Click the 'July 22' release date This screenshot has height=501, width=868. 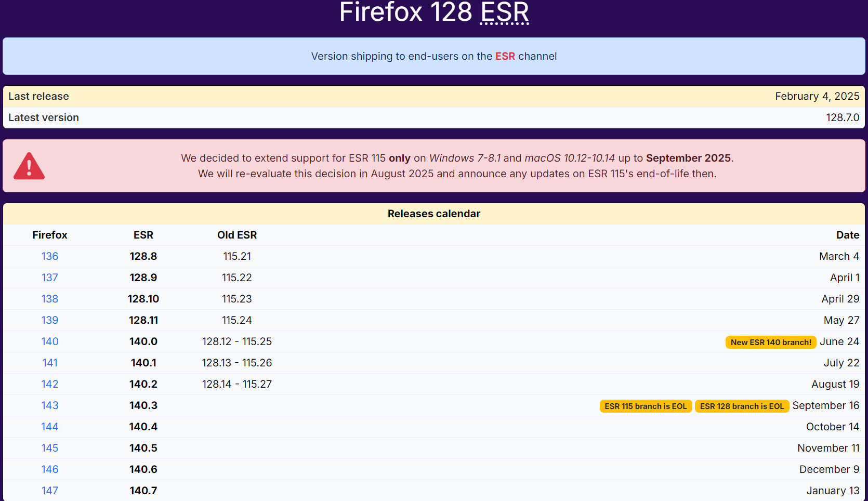pyautogui.click(x=841, y=363)
